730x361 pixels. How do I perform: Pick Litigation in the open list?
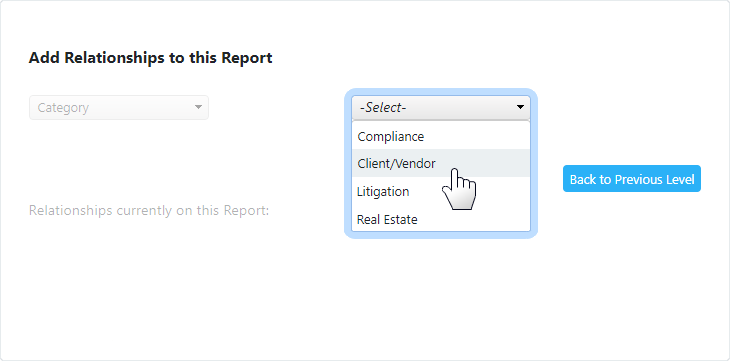pyautogui.click(x=440, y=191)
